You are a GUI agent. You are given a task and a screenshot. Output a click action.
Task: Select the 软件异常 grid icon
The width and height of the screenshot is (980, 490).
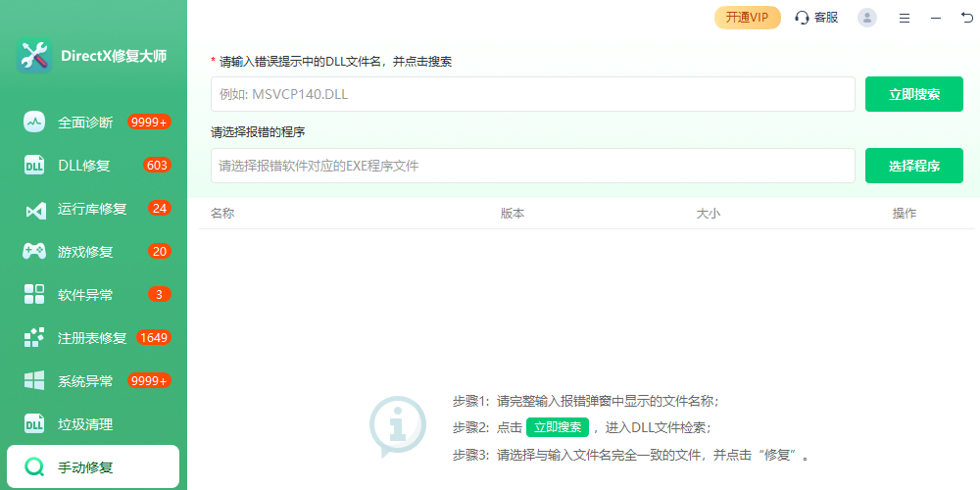coord(34,294)
